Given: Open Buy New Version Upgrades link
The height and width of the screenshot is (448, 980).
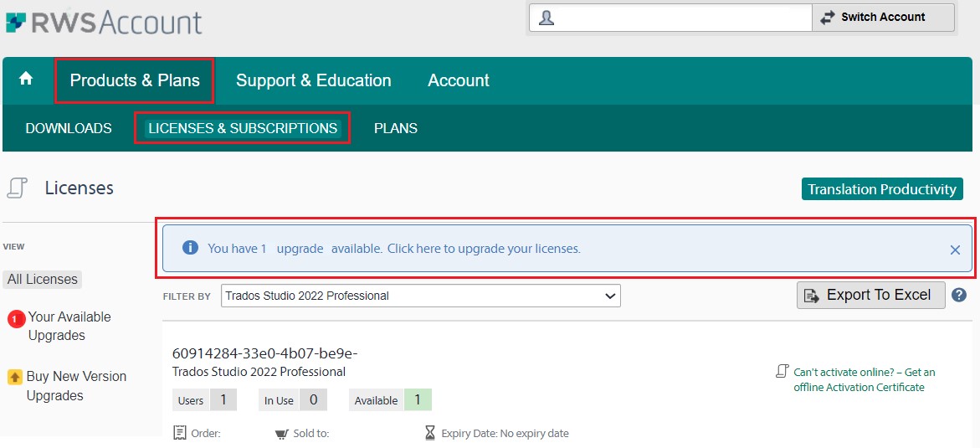Looking at the screenshot, I should point(76,386).
